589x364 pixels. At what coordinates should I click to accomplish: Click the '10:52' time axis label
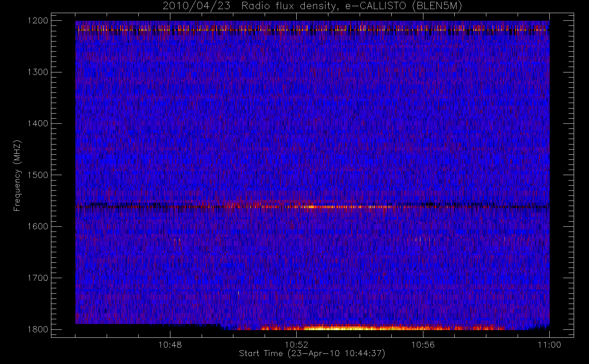(296, 345)
